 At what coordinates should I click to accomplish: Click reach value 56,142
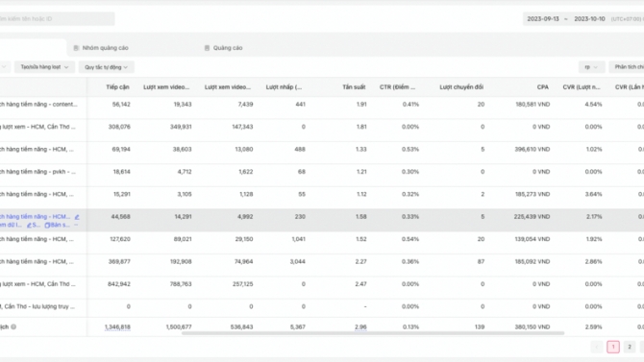pos(121,105)
